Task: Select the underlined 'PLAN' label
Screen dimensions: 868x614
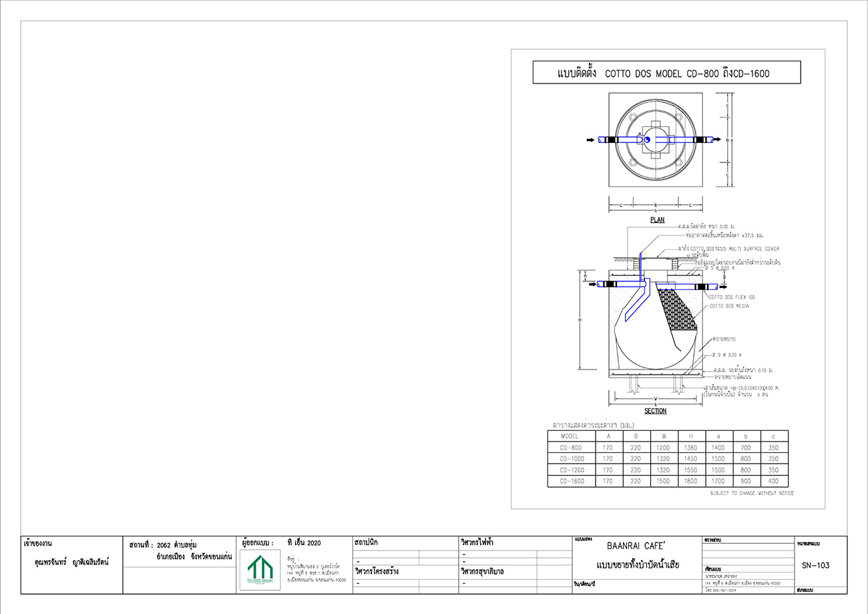Action: 657,219
